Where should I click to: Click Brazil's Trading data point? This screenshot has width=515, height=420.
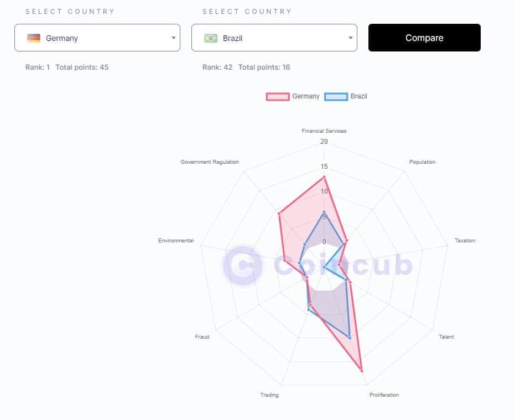click(309, 309)
